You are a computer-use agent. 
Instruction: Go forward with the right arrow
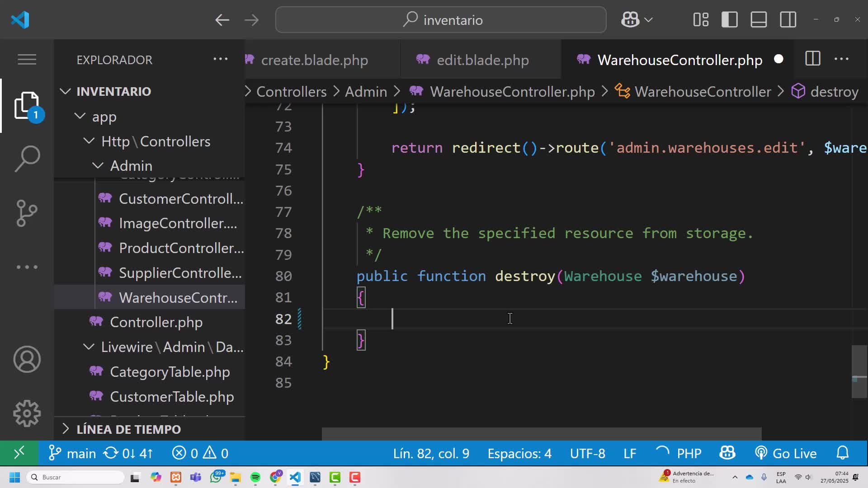pyautogui.click(x=251, y=20)
